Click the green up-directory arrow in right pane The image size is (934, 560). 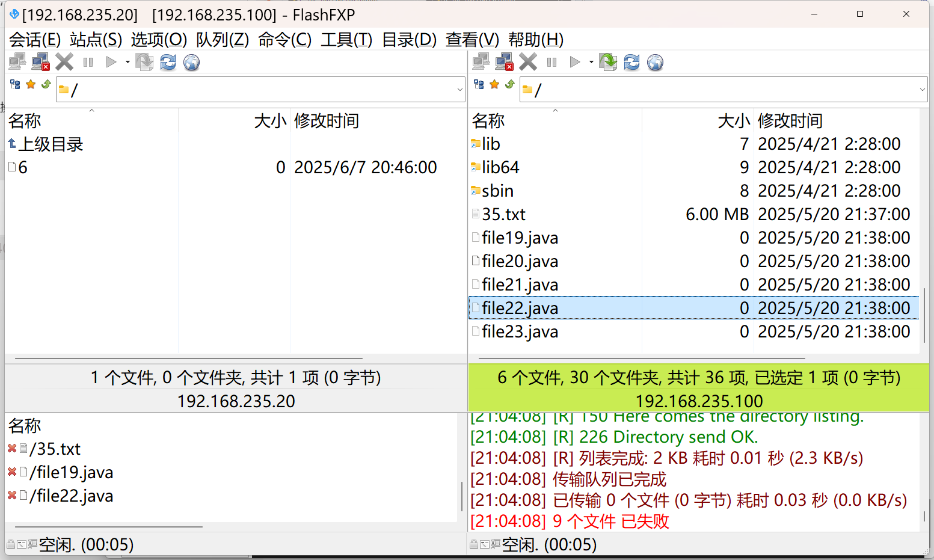click(x=510, y=84)
